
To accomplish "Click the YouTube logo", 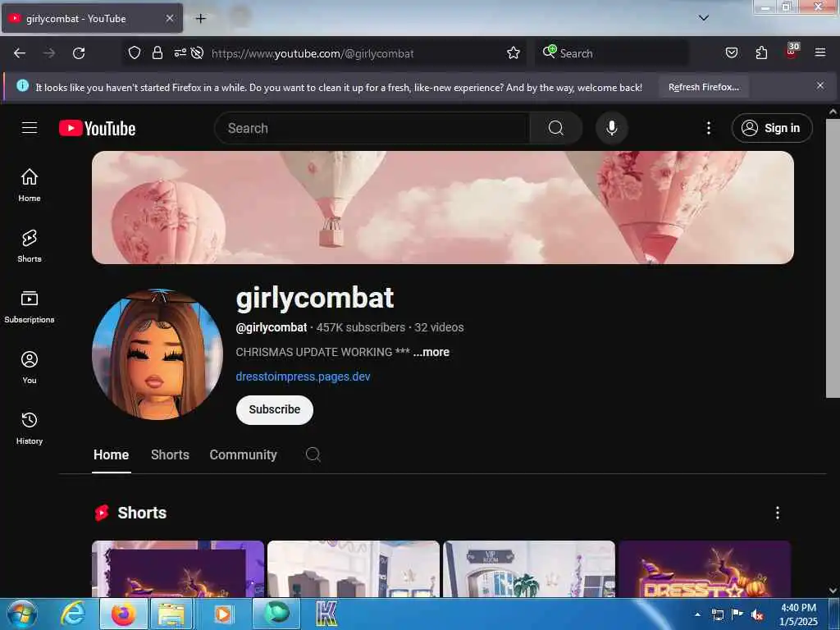I will 97,128.
